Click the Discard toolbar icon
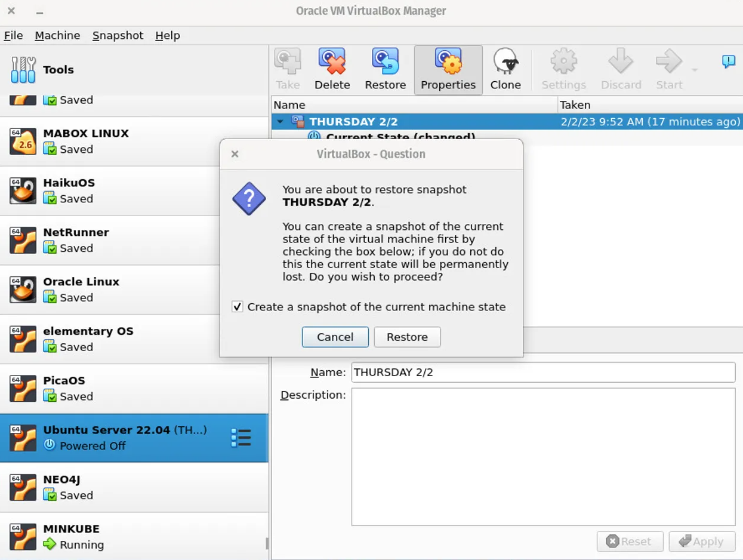This screenshot has width=743, height=560. 621,61
